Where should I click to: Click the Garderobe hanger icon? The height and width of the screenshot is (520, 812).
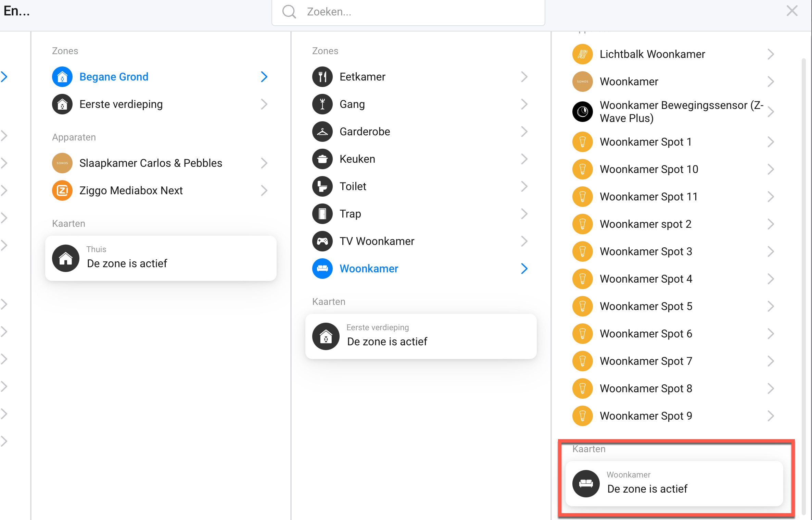tap(322, 132)
